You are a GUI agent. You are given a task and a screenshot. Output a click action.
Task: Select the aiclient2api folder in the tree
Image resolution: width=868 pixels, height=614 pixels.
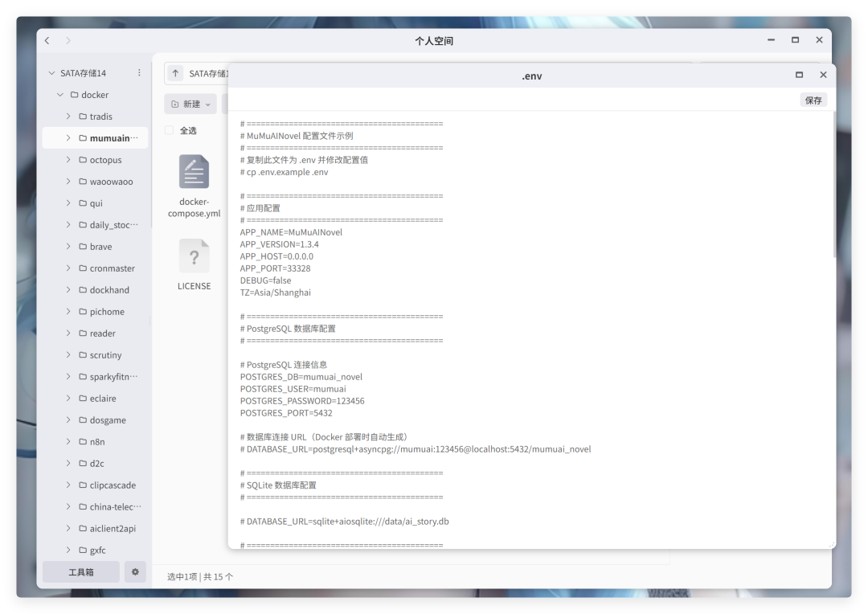click(x=95, y=528)
